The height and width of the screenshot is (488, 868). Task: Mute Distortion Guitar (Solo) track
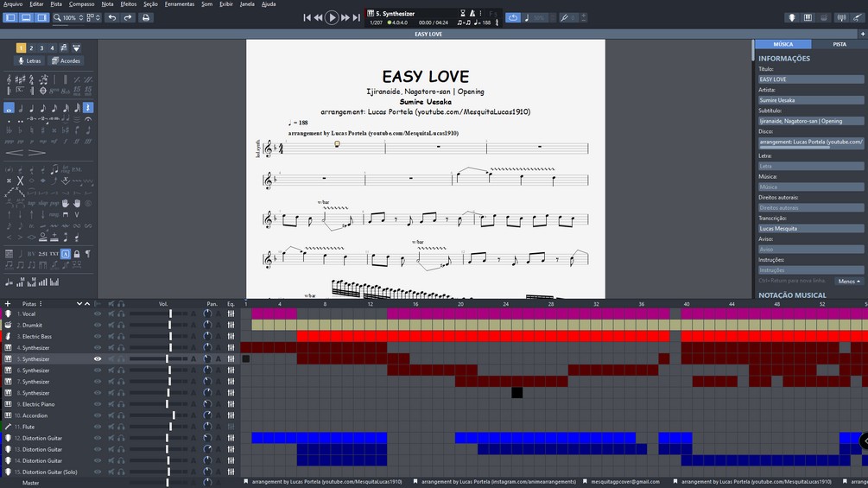(x=111, y=472)
